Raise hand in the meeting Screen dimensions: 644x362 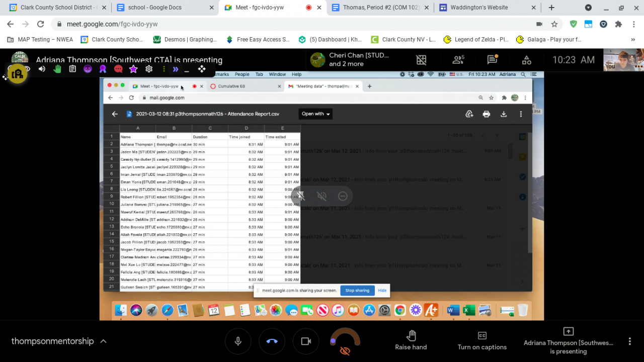coord(411,340)
